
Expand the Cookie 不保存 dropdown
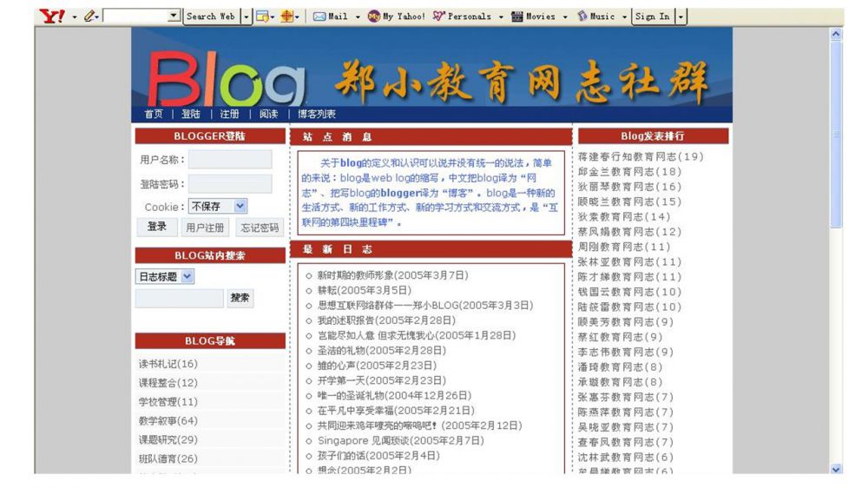click(x=240, y=207)
